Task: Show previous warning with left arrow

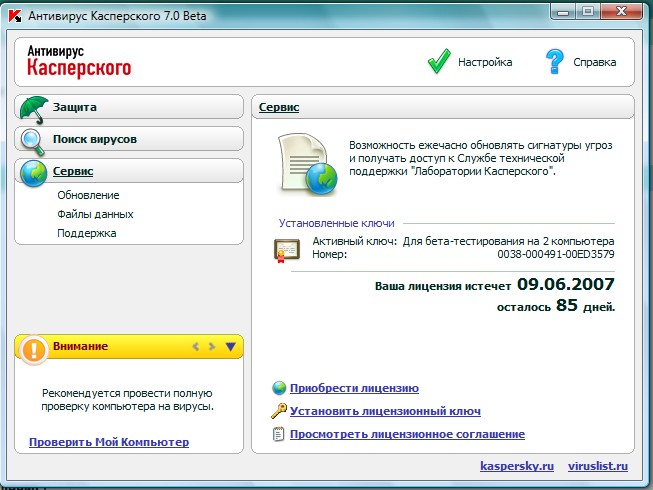Action: (196, 346)
